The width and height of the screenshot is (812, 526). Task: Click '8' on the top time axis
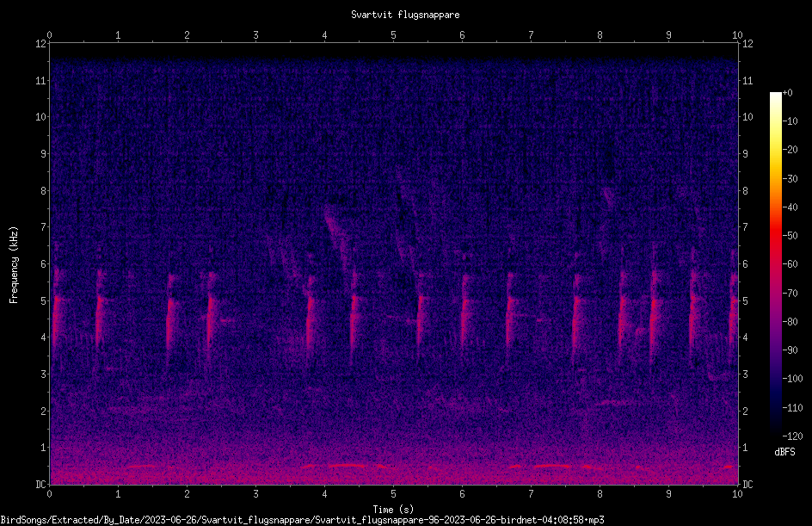tap(600, 35)
